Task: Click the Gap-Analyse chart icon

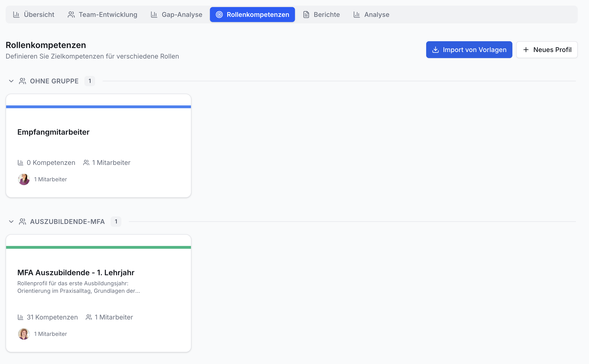Action: coord(154,15)
